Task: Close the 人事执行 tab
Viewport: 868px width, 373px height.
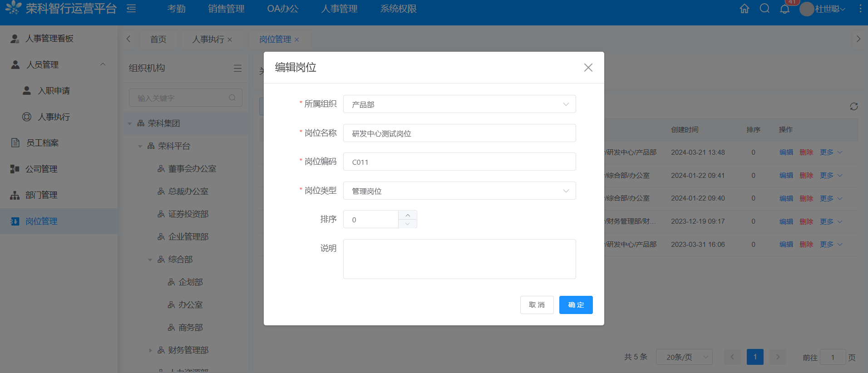Action: pyautogui.click(x=230, y=40)
